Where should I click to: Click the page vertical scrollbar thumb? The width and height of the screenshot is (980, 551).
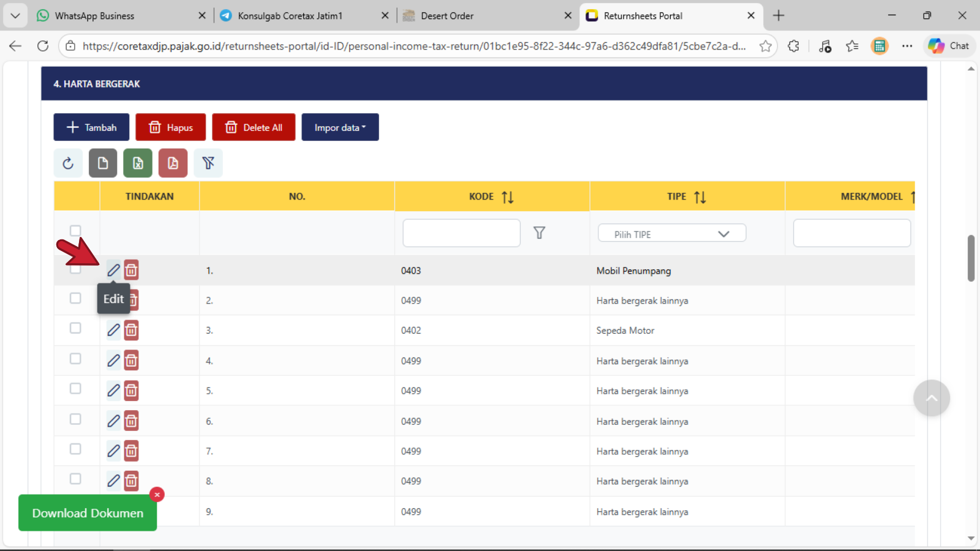click(x=971, y=258)
